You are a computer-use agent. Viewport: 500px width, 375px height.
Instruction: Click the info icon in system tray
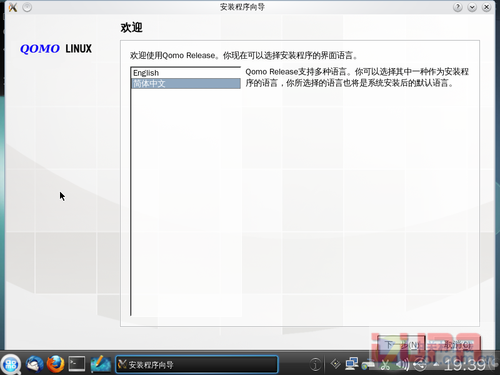pos(315,365)
